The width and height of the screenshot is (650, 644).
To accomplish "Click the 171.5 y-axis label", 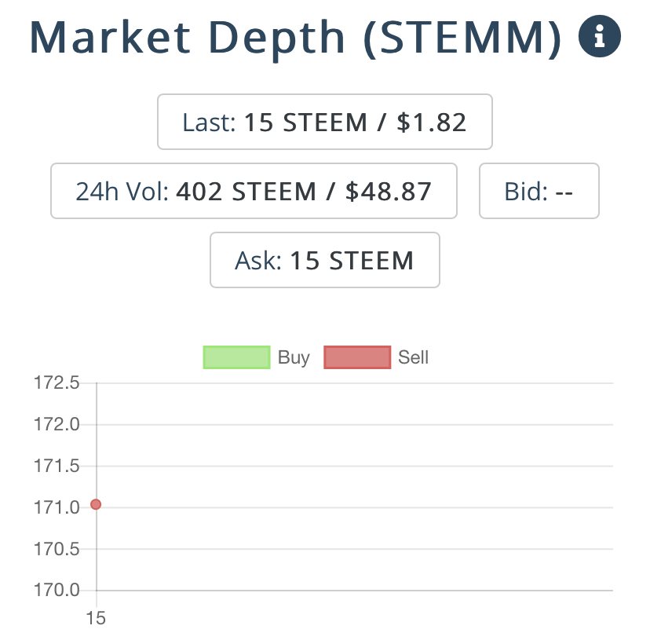I will [x=57, y=467].
